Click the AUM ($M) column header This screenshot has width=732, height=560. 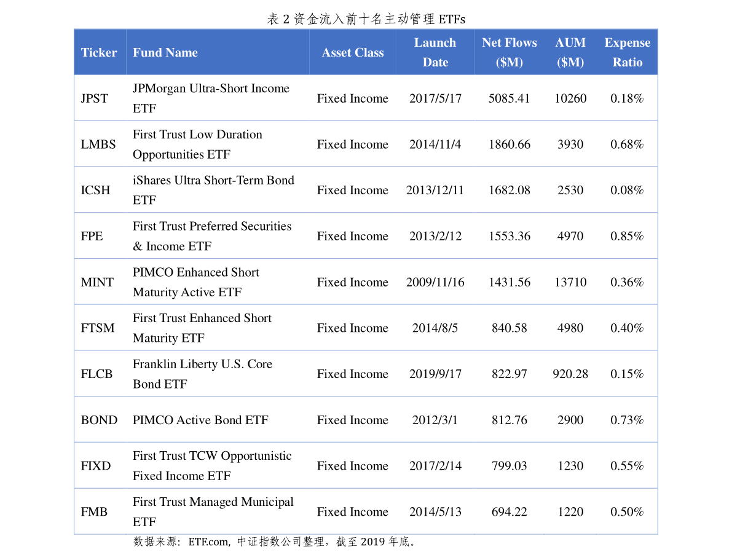570,52
